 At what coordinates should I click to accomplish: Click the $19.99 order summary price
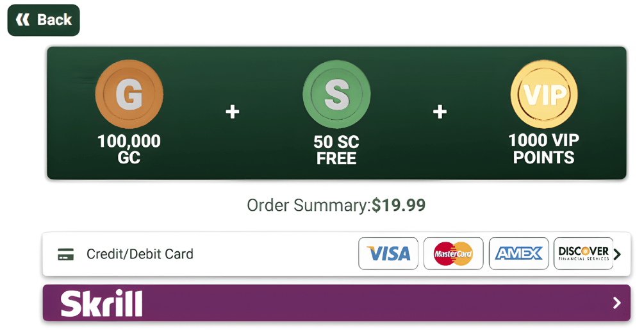399,206
